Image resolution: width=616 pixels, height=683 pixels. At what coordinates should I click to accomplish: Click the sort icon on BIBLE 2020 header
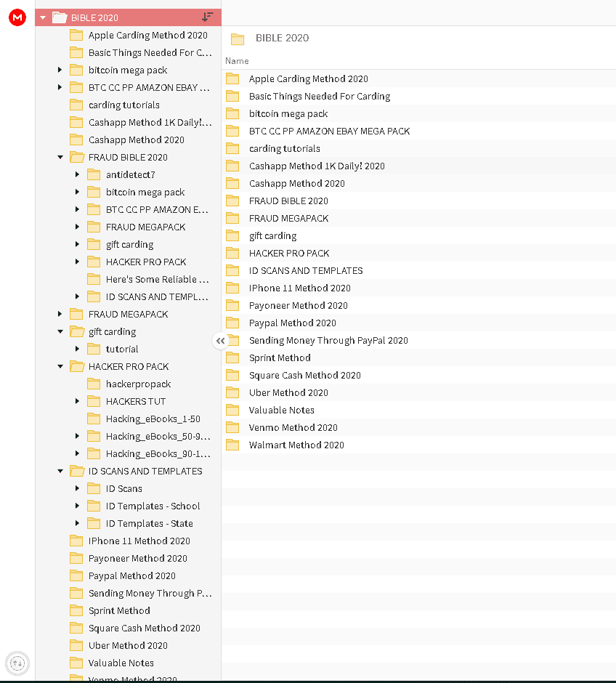click(x=208, y=17)
